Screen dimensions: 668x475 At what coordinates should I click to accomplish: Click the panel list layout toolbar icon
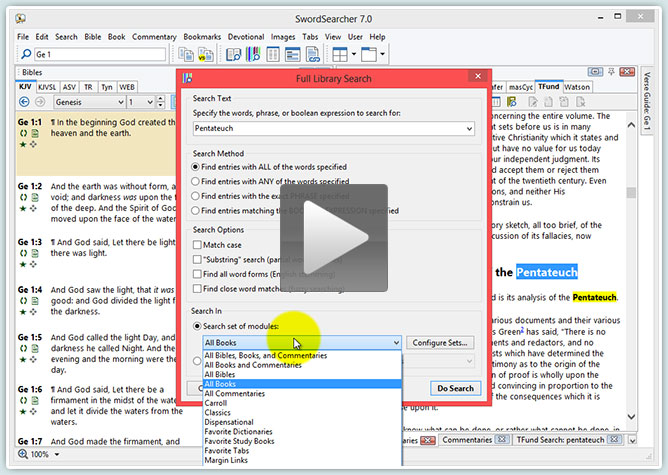click(x=293, y=55)
